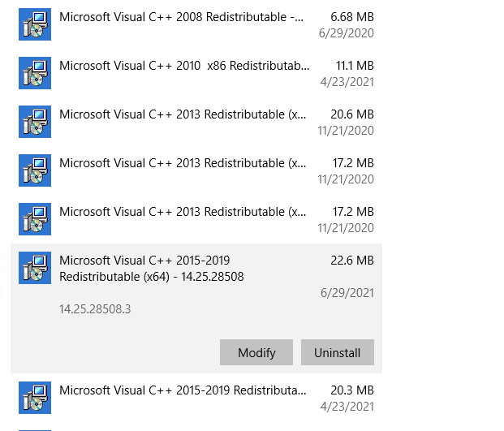Click the icon of the expanded 22.6 MB entry
This screenshot has height=431, width=504.
35,268
